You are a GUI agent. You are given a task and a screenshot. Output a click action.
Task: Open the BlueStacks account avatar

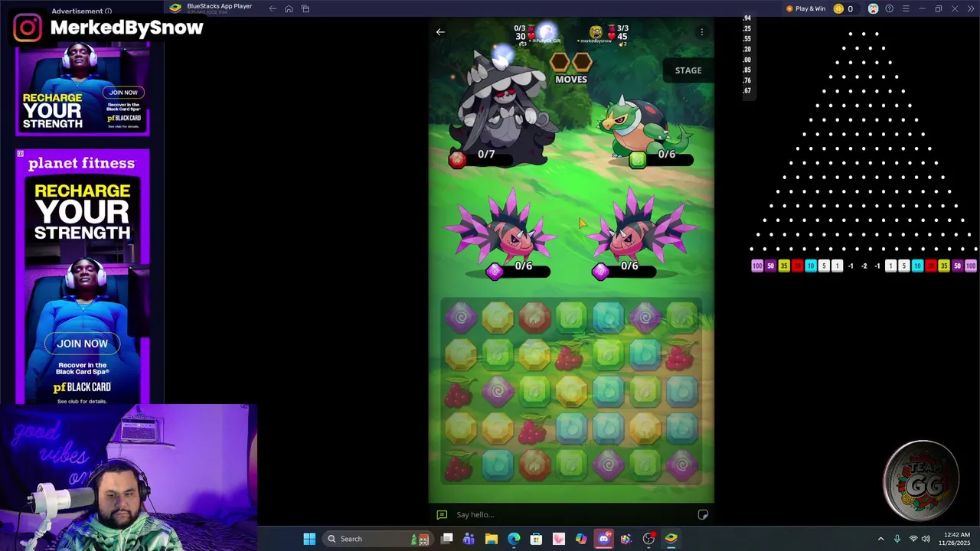pyautogui.click(x=873, y=8)
